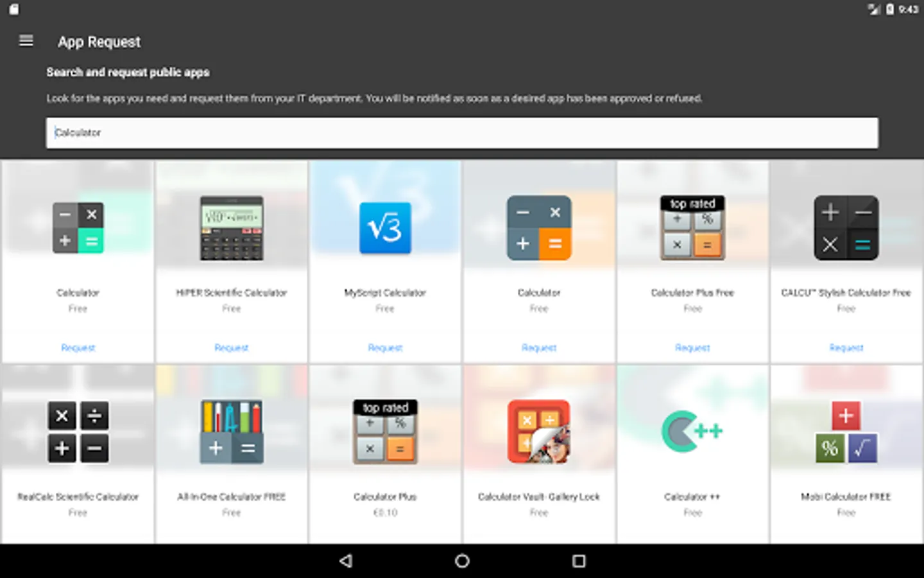The height and width of the screenshot is (578, 924).
Task: Click the Calculator ++ name label
Action: (x=692, y=497)
